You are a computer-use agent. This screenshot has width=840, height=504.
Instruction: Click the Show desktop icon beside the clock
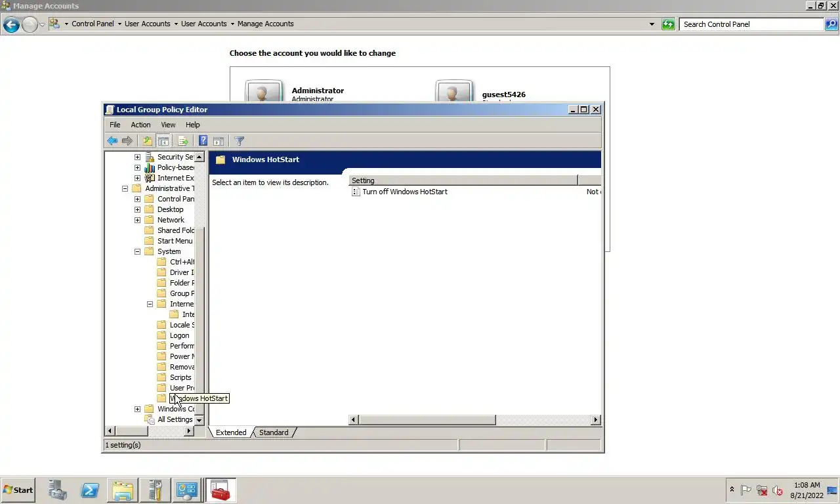pos(833,490)
